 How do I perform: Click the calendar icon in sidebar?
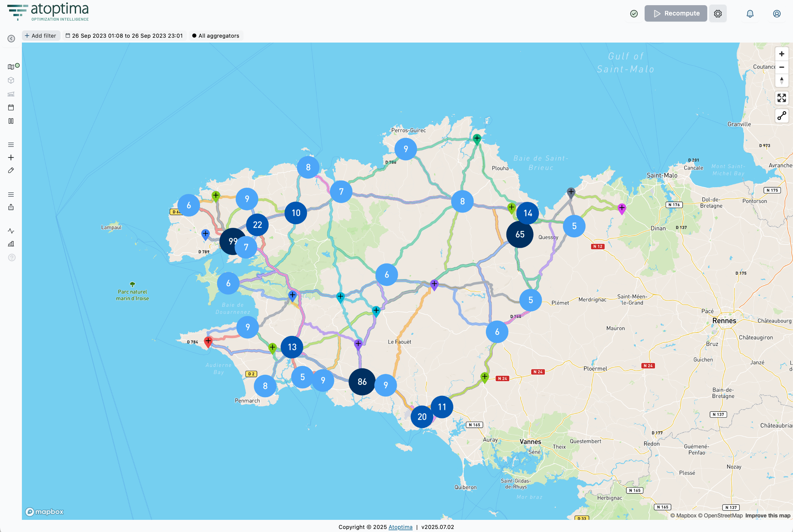(x=11, y=108)
